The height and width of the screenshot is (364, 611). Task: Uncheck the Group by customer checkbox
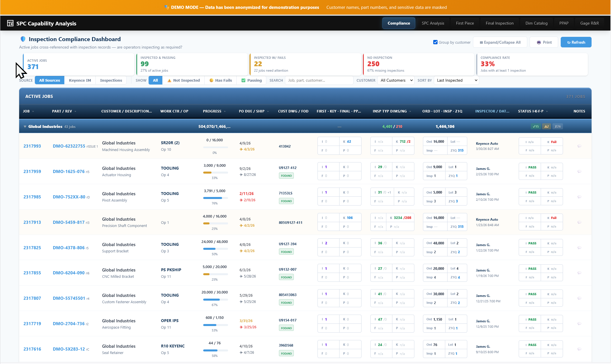coord(435,42)
